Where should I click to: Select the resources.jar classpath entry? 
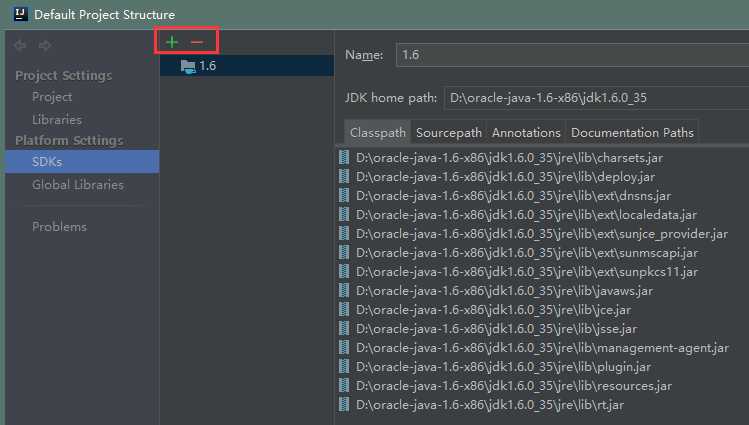514,386
